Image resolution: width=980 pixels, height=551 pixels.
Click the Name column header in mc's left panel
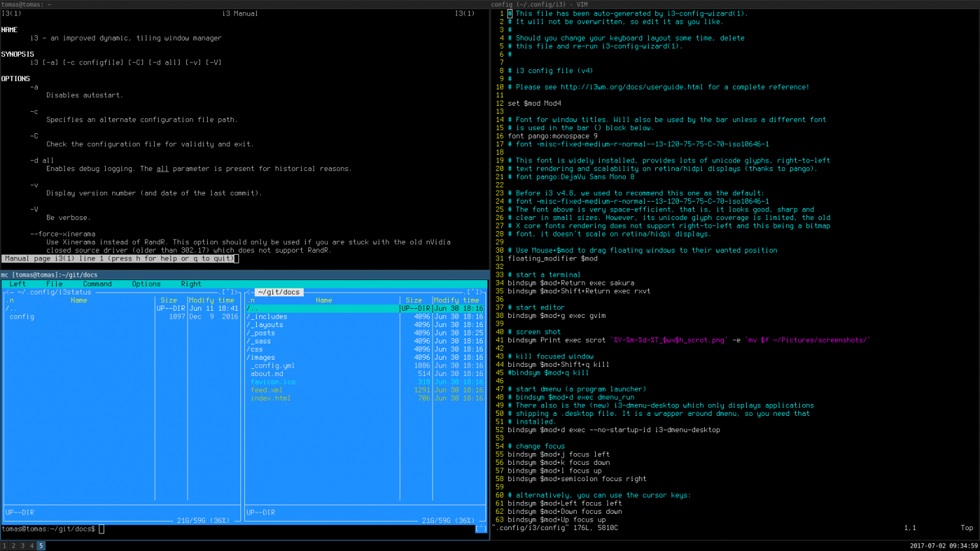(79, 300)
